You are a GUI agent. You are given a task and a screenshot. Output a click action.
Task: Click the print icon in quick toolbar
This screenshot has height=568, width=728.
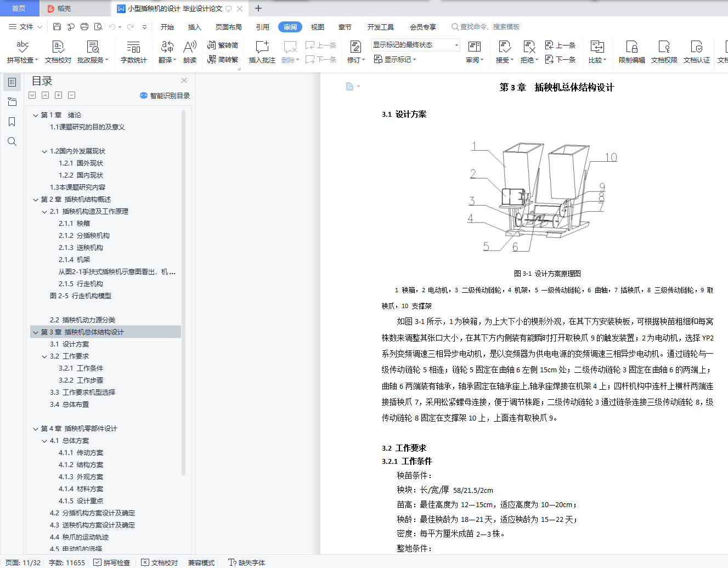click(x=84, y=26)
